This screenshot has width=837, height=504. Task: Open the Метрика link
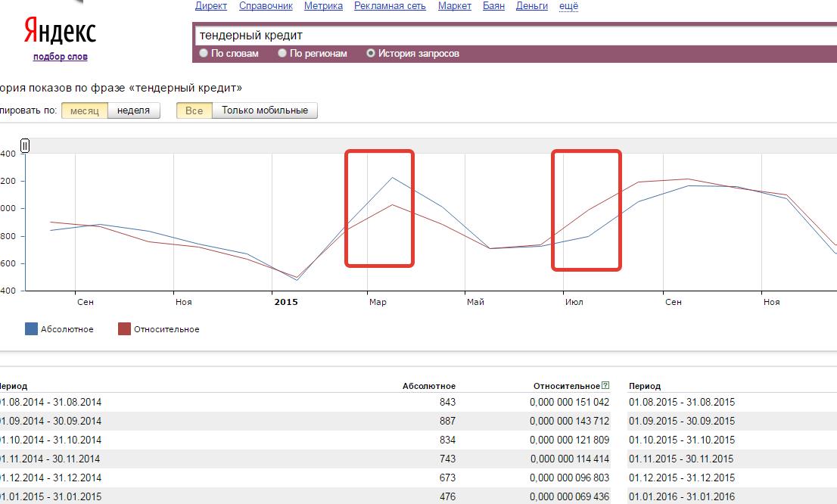[323, 6]
